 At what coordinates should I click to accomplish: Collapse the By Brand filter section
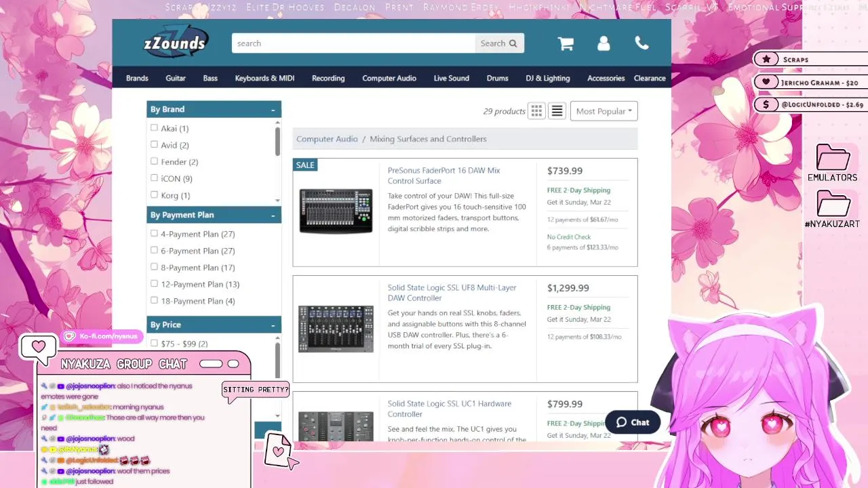[273, 110]
